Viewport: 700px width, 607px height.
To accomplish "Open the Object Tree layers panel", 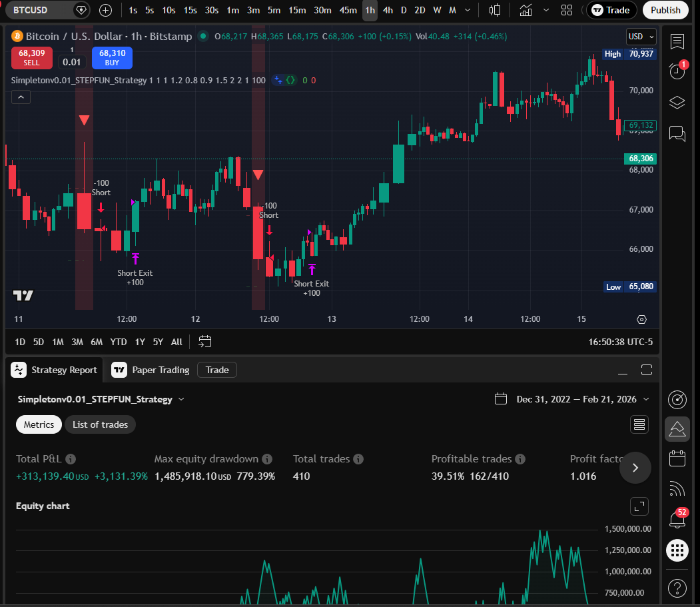I will pos(677,103).
